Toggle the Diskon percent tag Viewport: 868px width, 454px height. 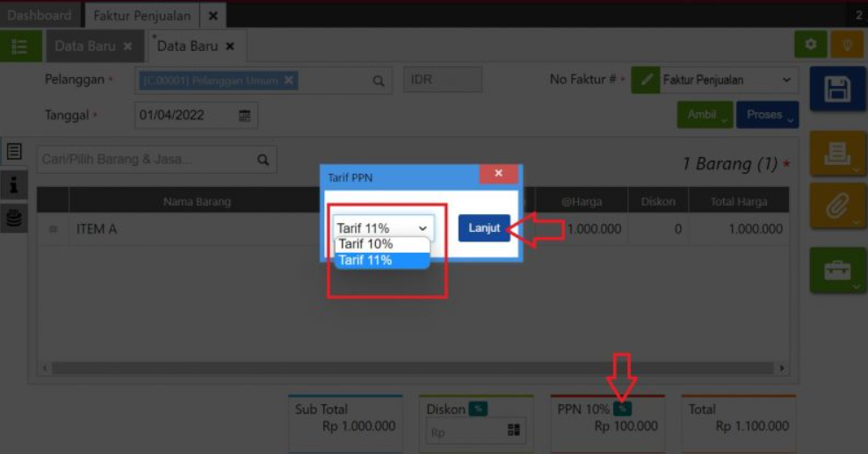[478, 408]
